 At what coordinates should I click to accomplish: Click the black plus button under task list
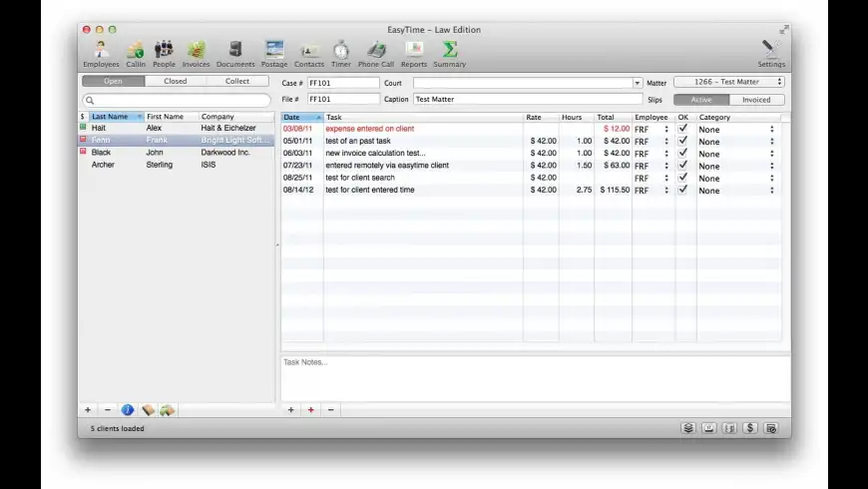tap(290, 410)
